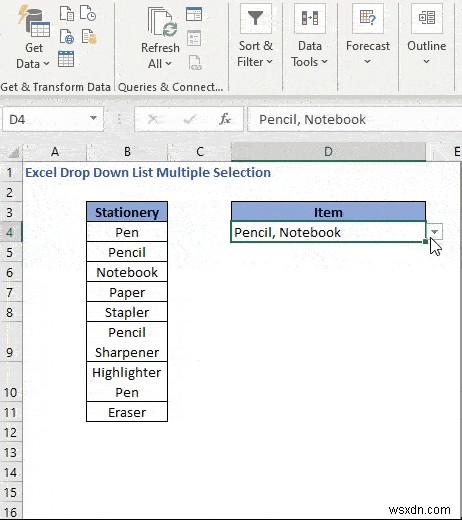The width and height of the screenshot is (462, 520).
Task: Select column A header
Action: pyautogui.click(x=55, y=152)
